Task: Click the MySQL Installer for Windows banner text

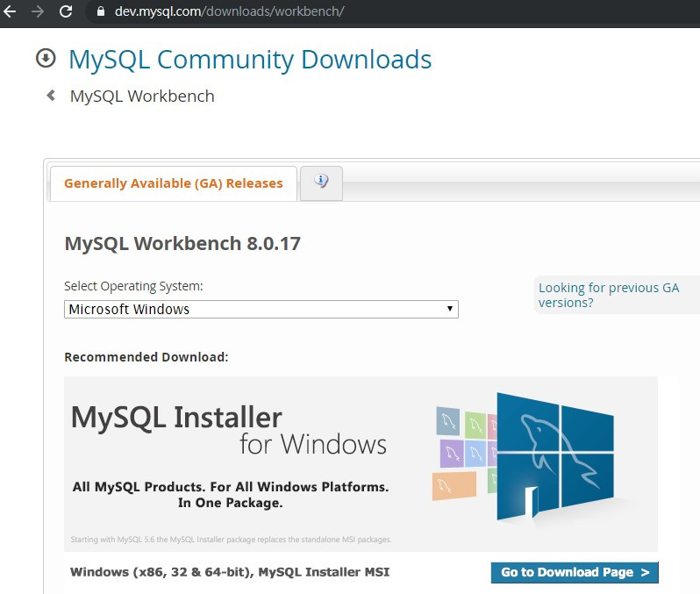Action: pyautogui.click(x=229, y=430)
